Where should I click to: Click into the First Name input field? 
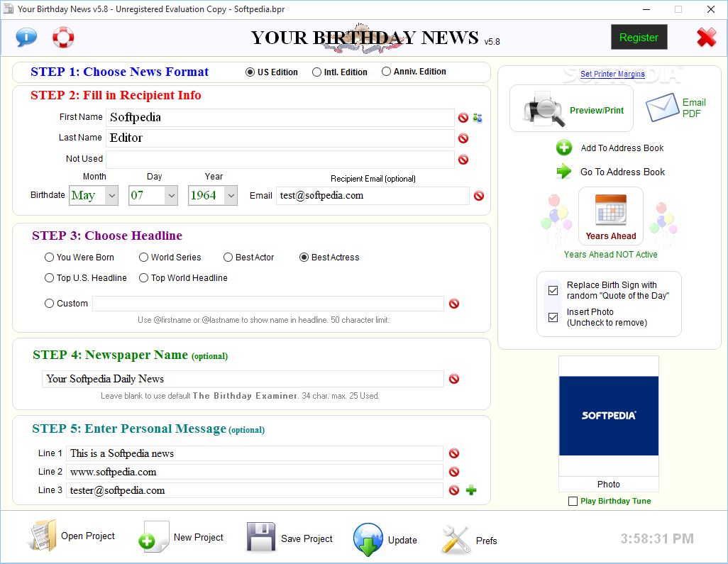(x=280, y=118)
